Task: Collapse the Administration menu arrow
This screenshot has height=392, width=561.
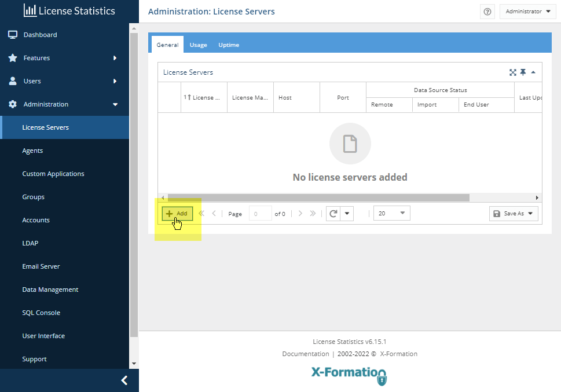Action: 115,105
